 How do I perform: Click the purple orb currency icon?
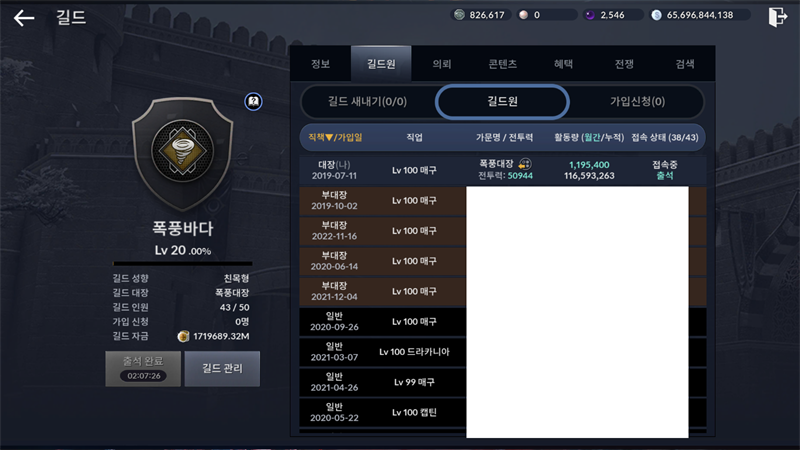coord(590,15)
